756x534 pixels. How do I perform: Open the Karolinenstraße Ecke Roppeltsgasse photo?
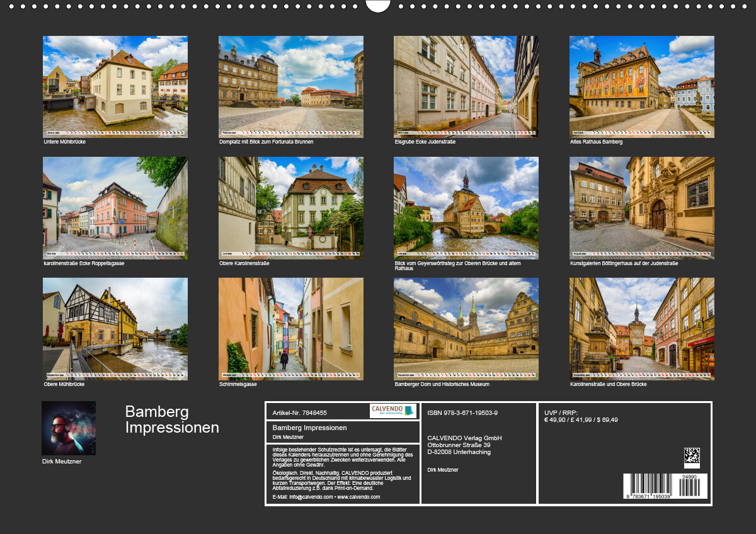115,208
